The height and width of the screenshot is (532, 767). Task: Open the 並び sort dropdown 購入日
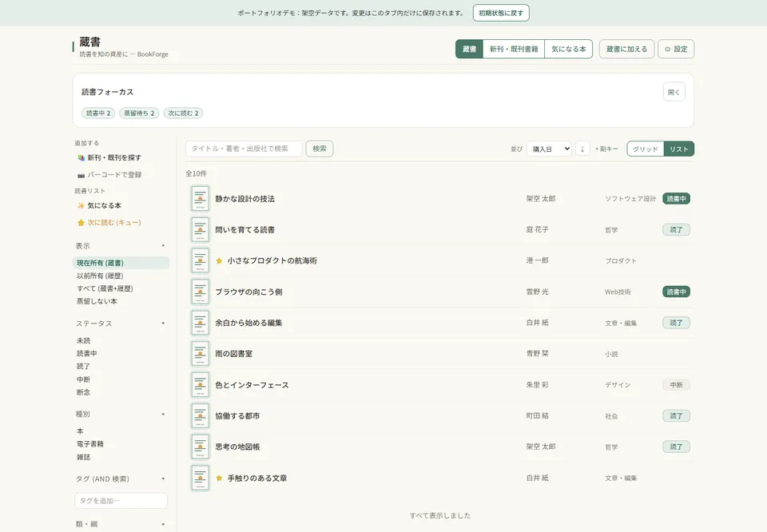(549, 149)
